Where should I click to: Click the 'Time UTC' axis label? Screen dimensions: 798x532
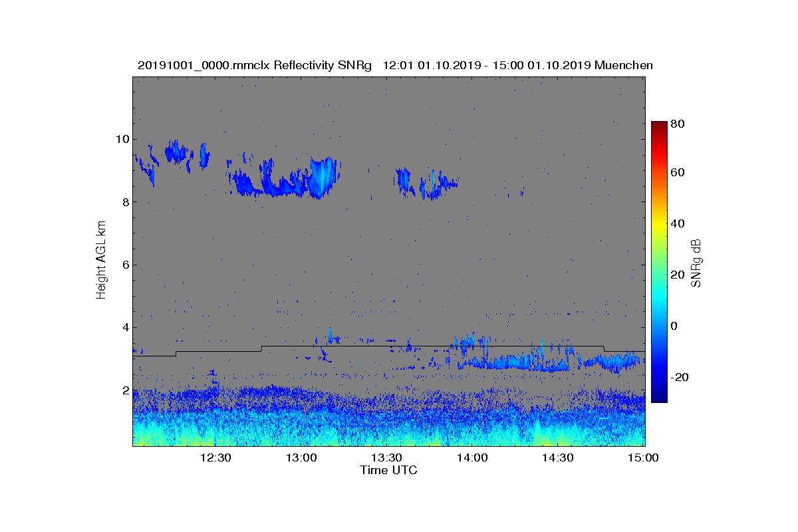[x=389, y=470]
